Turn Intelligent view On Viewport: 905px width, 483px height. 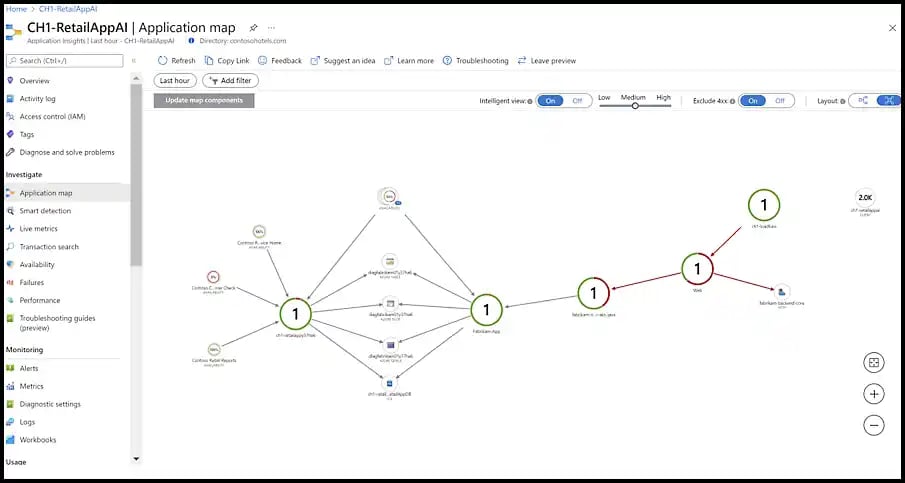coord(550,100)
